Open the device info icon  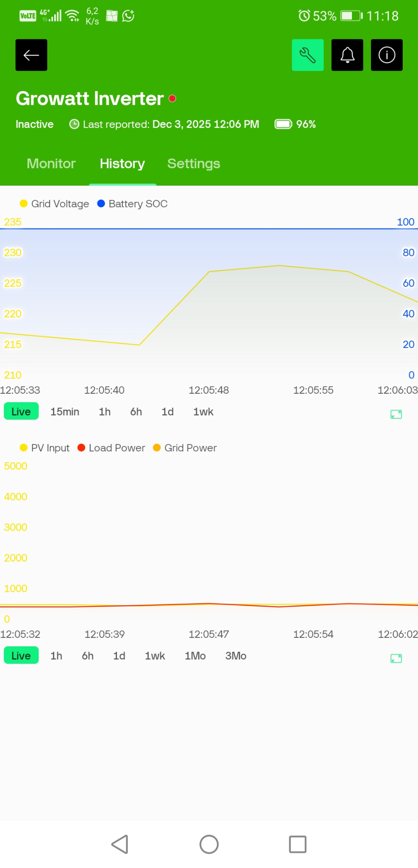(387, 55)
